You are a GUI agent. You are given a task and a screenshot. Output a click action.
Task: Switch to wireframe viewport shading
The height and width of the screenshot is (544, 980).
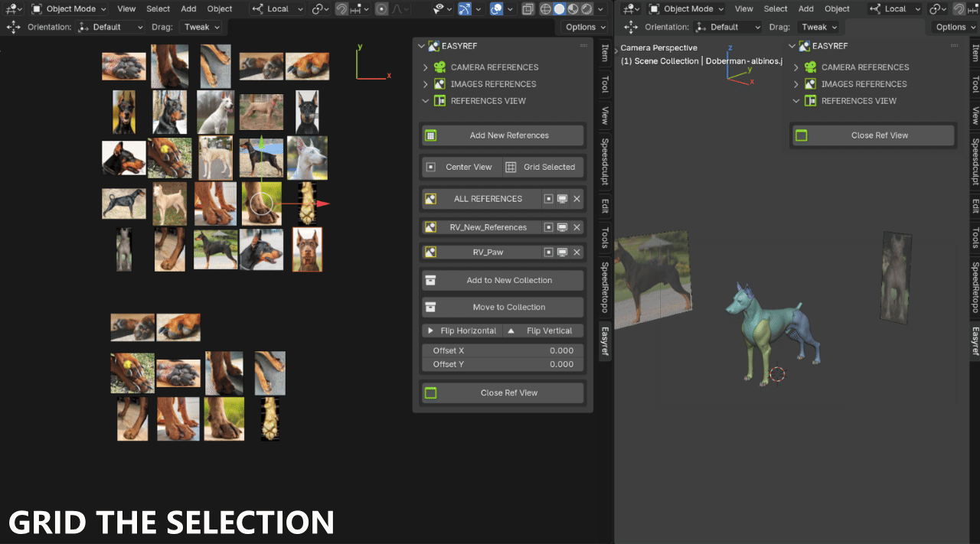[544, 8]
